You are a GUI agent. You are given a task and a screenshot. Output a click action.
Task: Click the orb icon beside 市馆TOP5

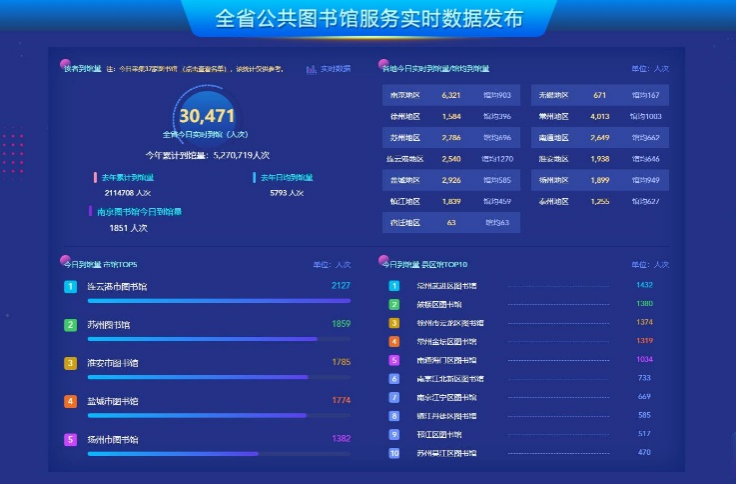pyautogui.click(x=65, y=261)
